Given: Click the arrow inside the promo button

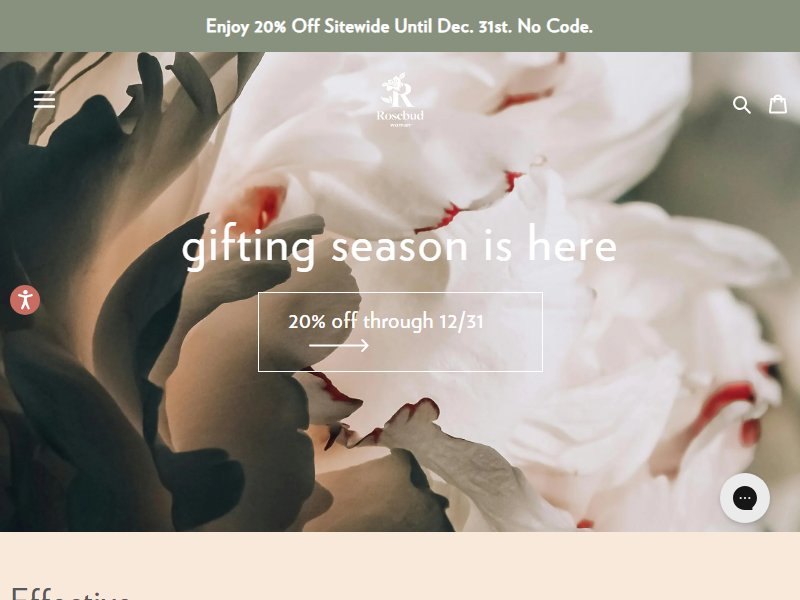Looking at the screenshot, I should click(339, 345).
